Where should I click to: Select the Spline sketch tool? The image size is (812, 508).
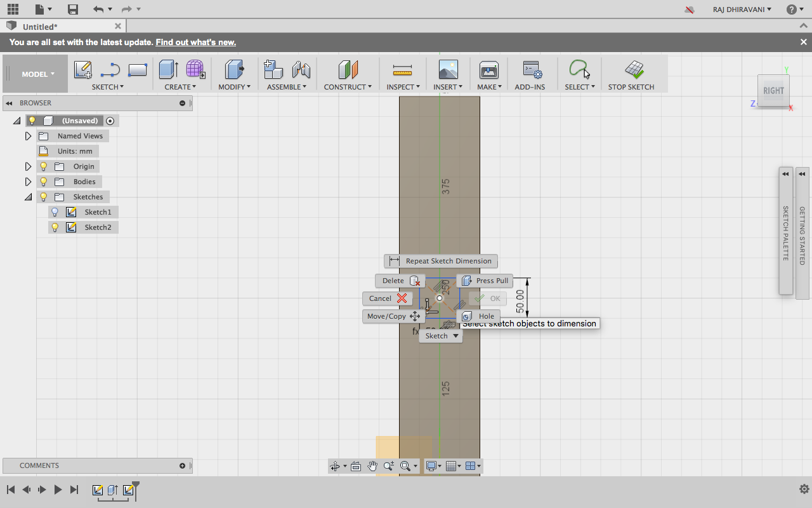click(110, 70)
